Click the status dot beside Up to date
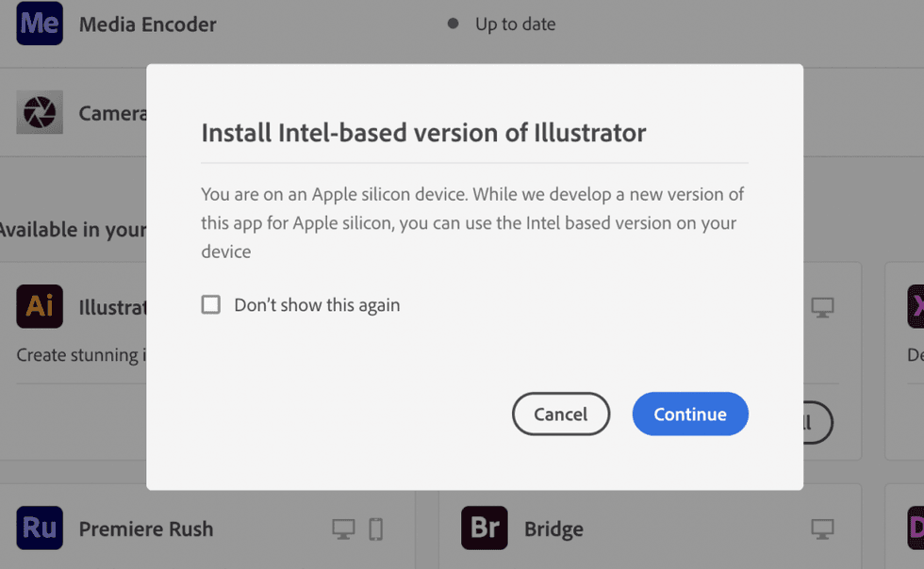The height and width of the screenshot is (569, 924). [454, 24]
